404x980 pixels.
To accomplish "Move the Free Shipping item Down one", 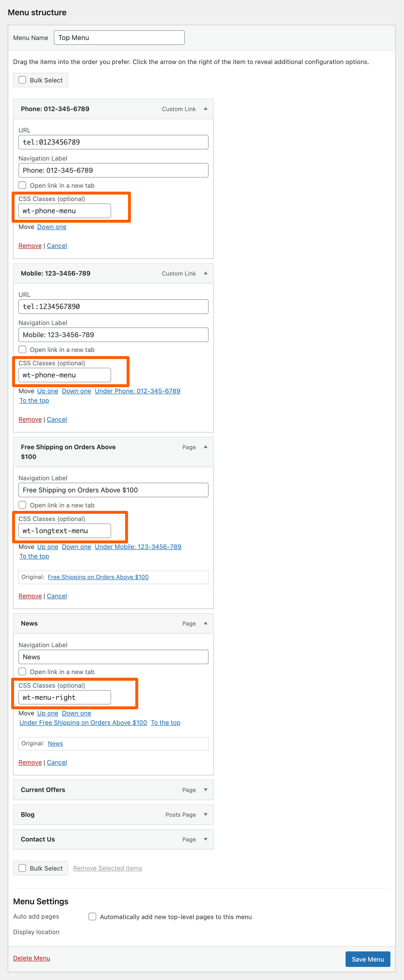I will [x=76, y=547].
